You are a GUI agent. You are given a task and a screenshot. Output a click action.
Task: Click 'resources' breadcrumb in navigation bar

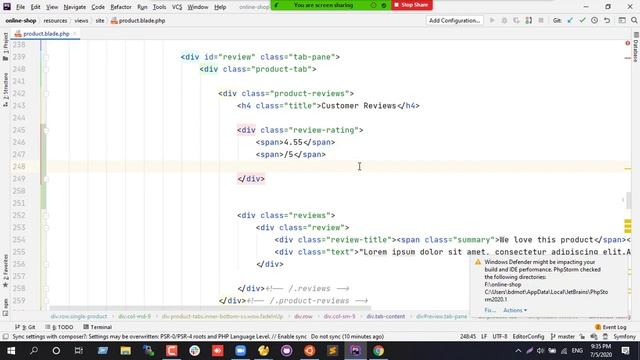pyautogui.click(x=55, y=20)
